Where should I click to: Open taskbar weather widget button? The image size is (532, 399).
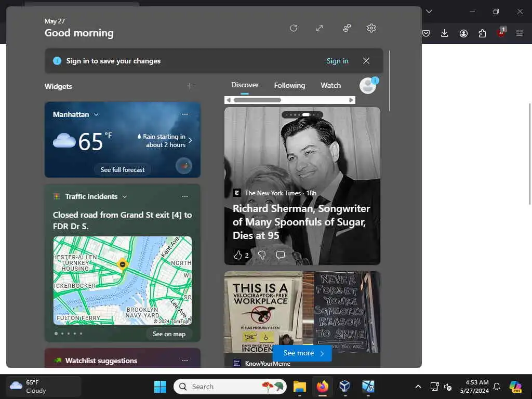coord(44,387)
